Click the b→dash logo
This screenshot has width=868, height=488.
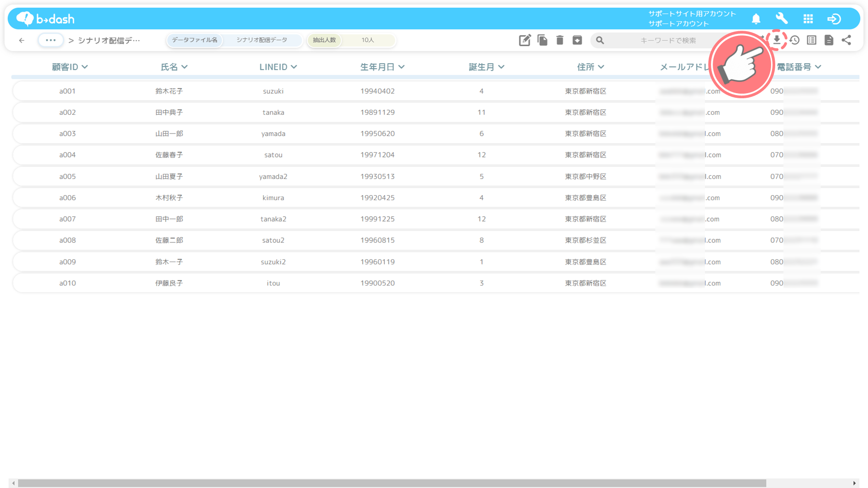click(45, 19)
